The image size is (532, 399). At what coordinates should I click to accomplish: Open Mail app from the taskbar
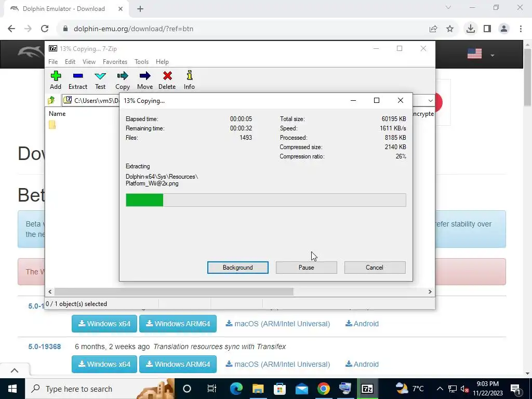[x=302, y=389]
